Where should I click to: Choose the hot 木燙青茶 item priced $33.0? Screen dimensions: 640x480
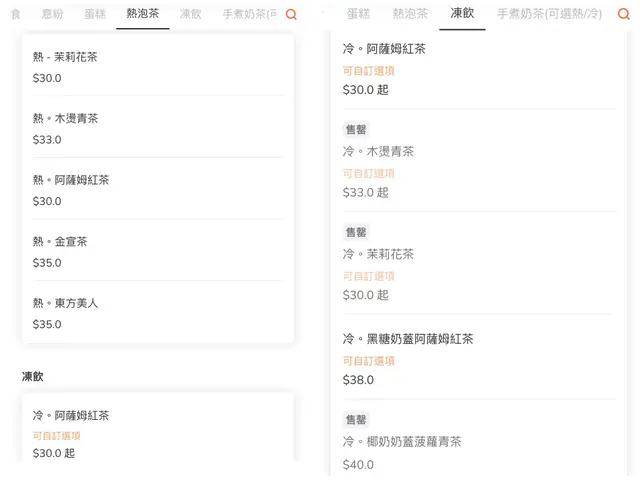point(157,128)
